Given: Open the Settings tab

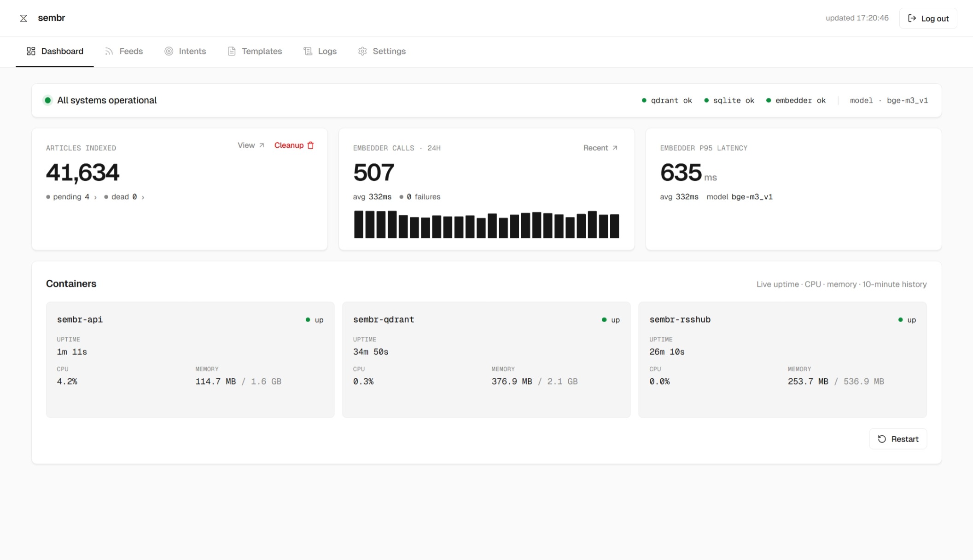Looking at the screenshot, I should point(382,51).
